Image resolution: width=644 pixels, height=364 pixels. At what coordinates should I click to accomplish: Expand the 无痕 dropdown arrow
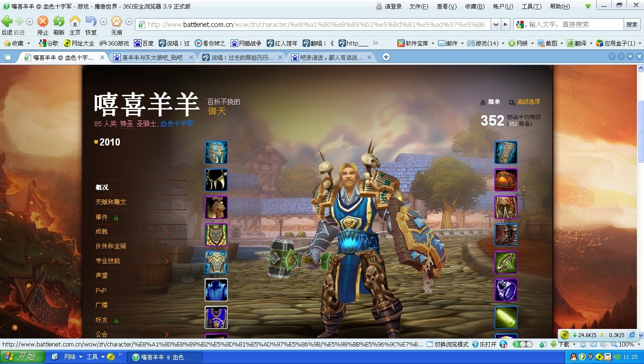coord(129,22)
